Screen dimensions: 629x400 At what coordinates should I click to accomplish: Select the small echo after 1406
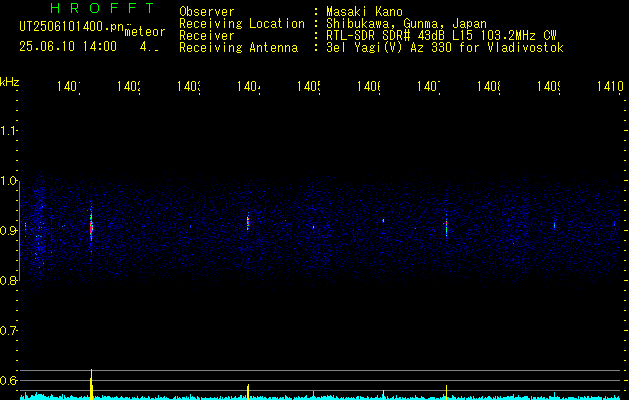pyautogui.click(x=383, y=220)
